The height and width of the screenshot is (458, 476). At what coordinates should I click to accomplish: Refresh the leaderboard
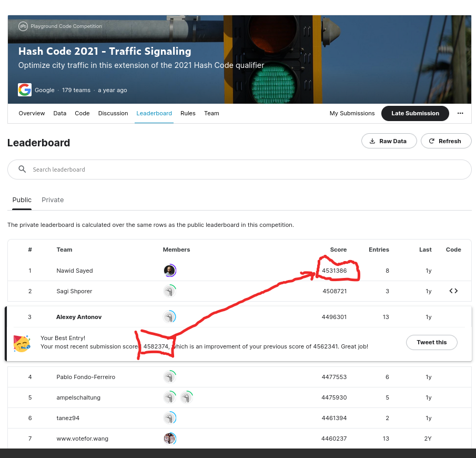pos(446,141)
